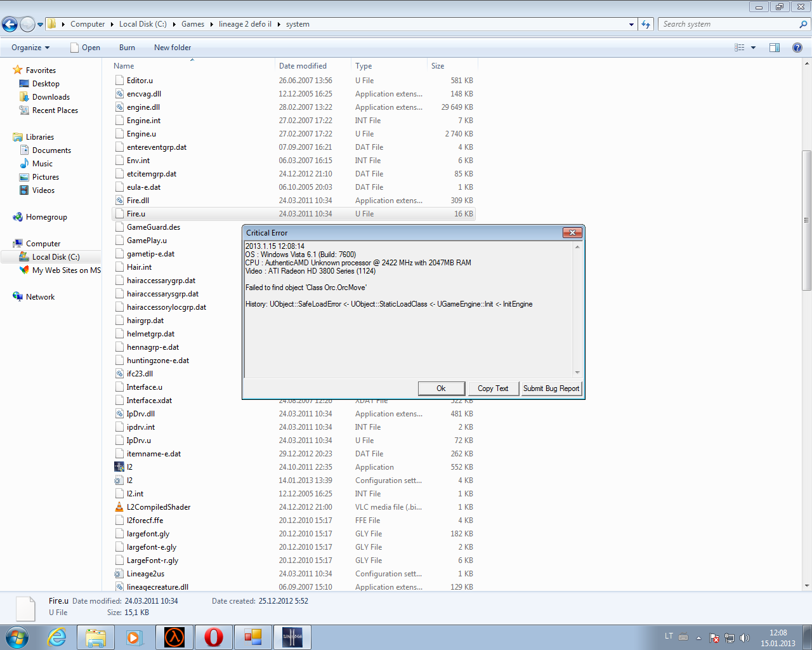
Task: Click the lineage 2 defo il breadcrumb
Action: point(245,24)
